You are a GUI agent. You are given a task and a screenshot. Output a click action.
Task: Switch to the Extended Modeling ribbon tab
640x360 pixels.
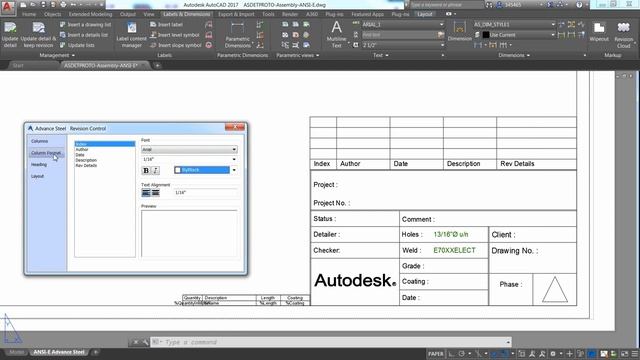tap(90, 14)
